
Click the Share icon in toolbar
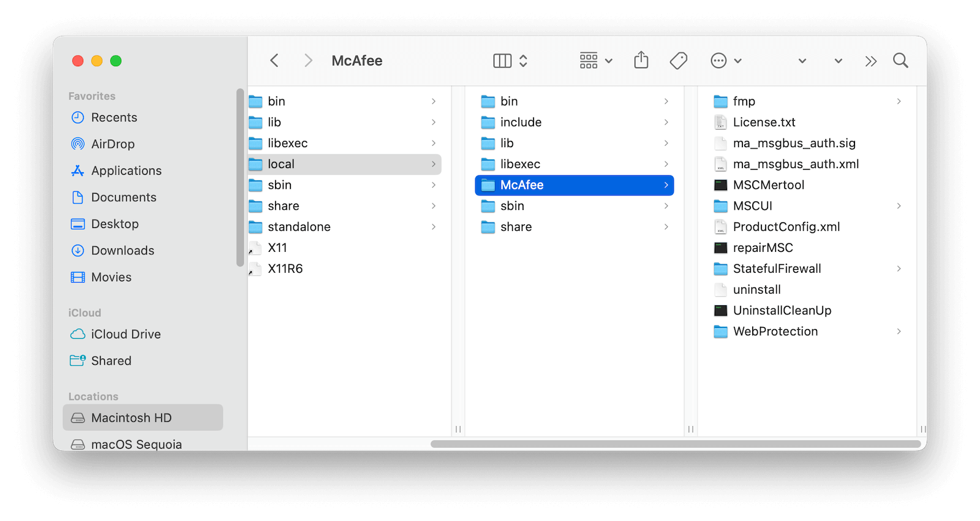641,60
